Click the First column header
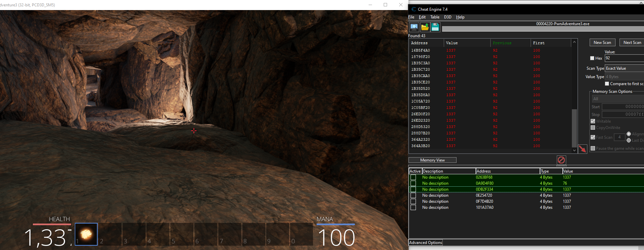The height and width of the screenshot is (250, 644). [551, 43]
